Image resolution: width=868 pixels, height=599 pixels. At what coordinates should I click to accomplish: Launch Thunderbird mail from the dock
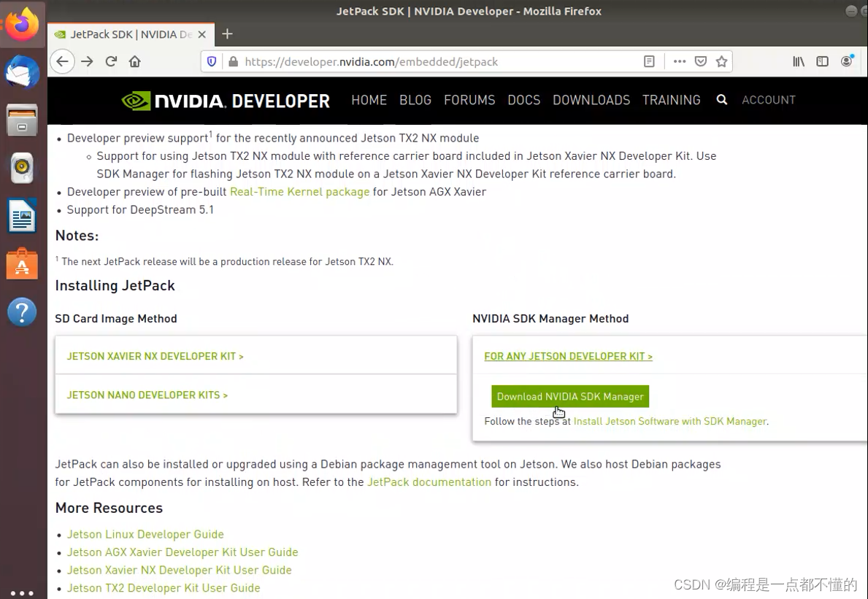tap(23, 72)
